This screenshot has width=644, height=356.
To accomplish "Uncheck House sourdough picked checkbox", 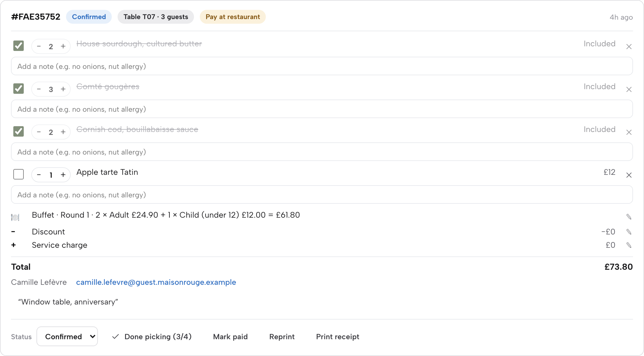I will pyautogui.click(x=19, y=46).
